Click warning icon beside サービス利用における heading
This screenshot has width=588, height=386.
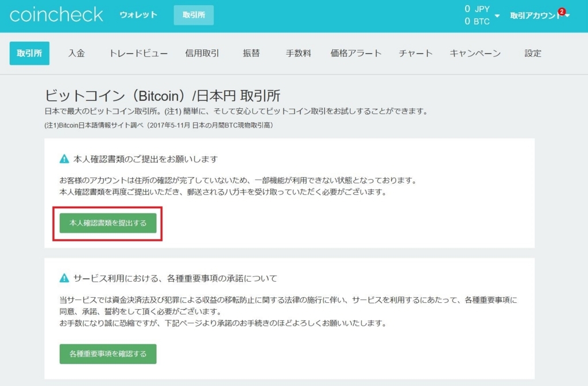[x=64, y=278]
